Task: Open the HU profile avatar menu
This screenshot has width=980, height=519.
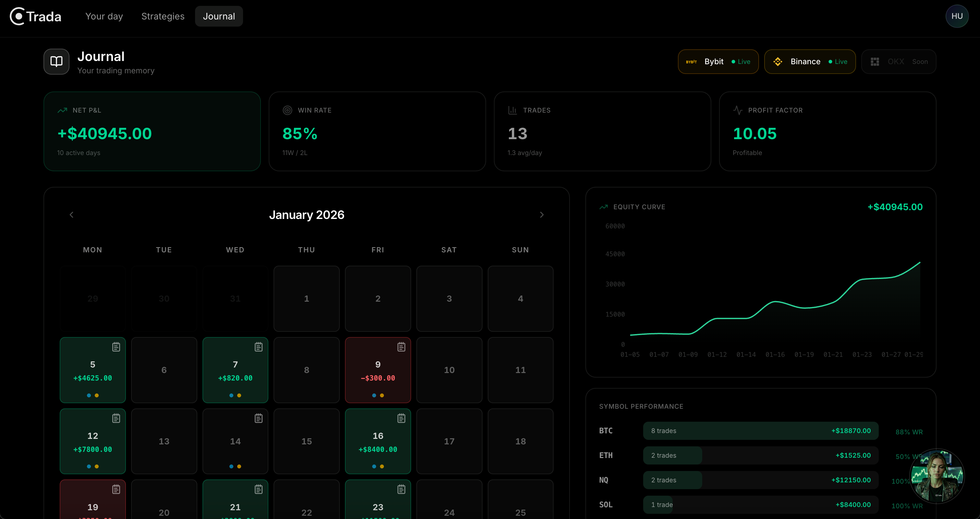Action: (x=957, y=16)
